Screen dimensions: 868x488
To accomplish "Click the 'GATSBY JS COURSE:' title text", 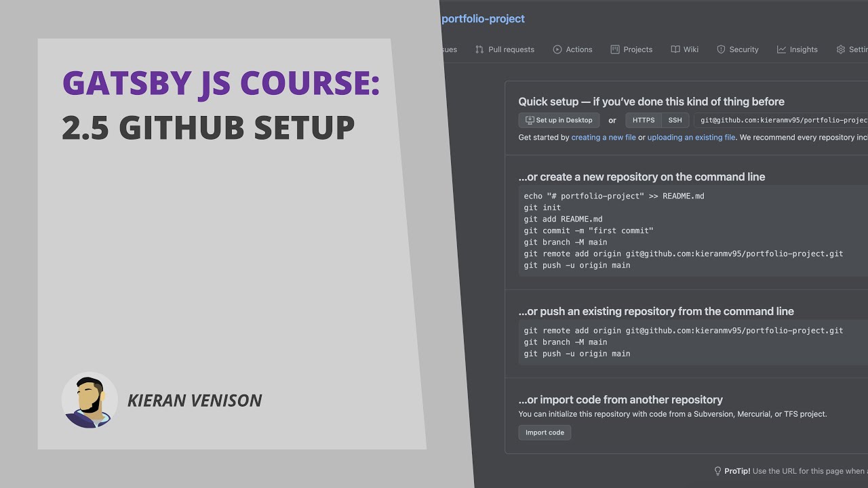I will pyautogui.click(x=221, y=83).
